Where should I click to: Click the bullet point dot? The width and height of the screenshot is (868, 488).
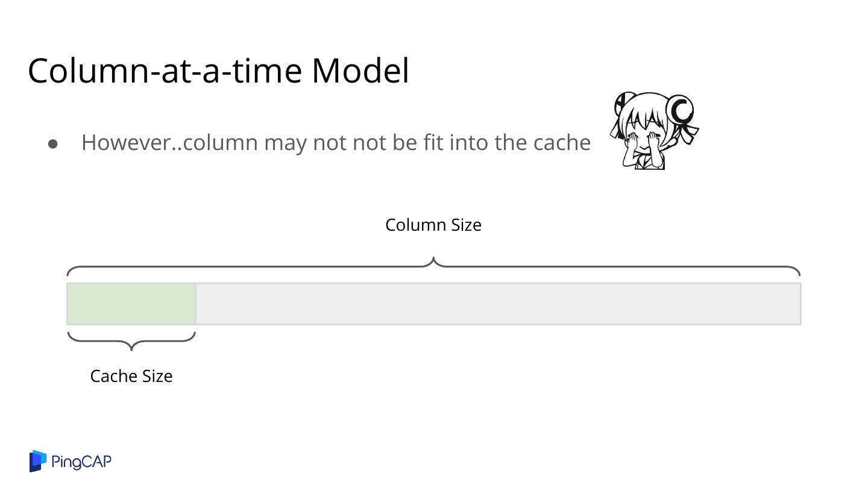(53, 143)
